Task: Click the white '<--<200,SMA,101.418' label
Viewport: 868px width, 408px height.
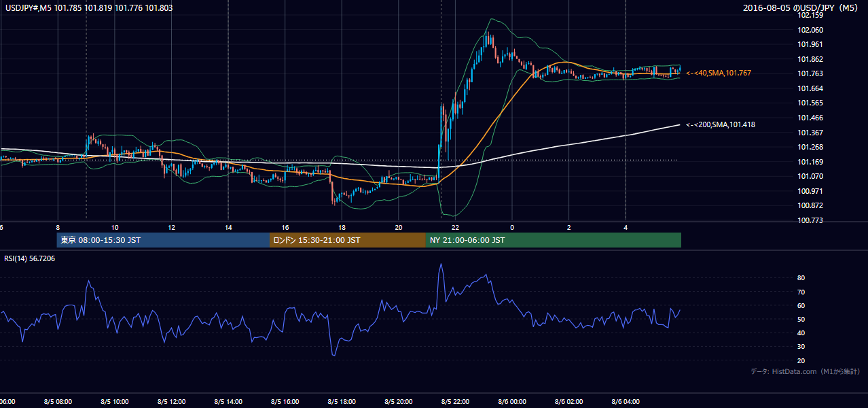Action: (721, 124)
